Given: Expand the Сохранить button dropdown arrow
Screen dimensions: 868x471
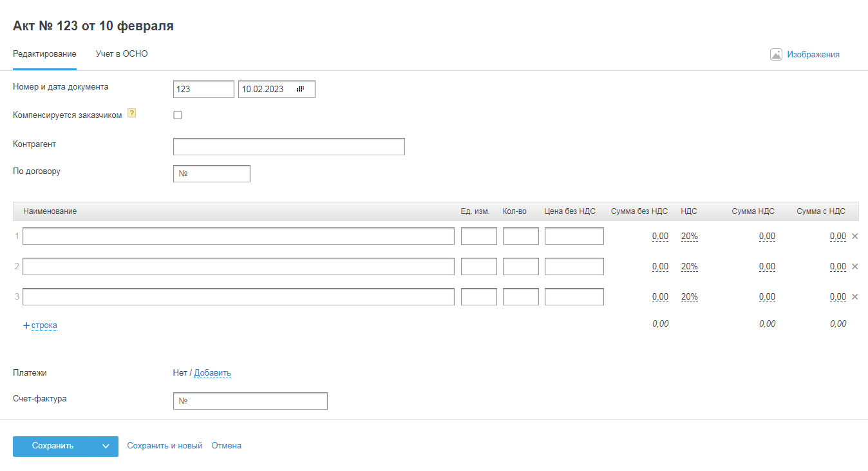Looking at the screenshot, I should pyautogui.click(x=106, y=447).
